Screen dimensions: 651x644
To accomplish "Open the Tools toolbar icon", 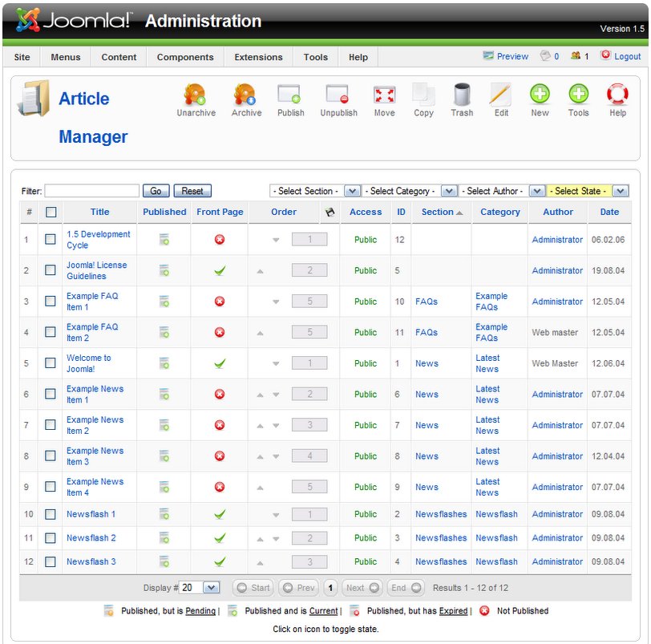I will pos(578,95).
